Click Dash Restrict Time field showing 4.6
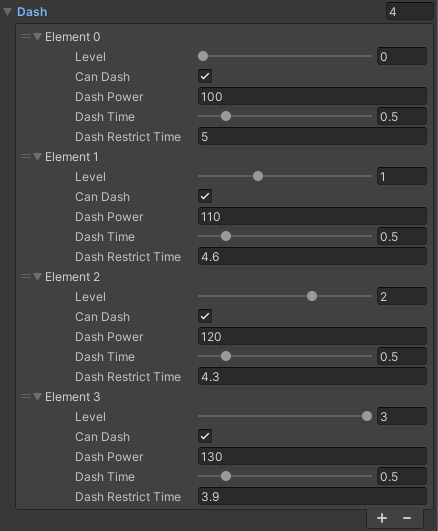This screenshot has width=438, height=531. point(312,256)
